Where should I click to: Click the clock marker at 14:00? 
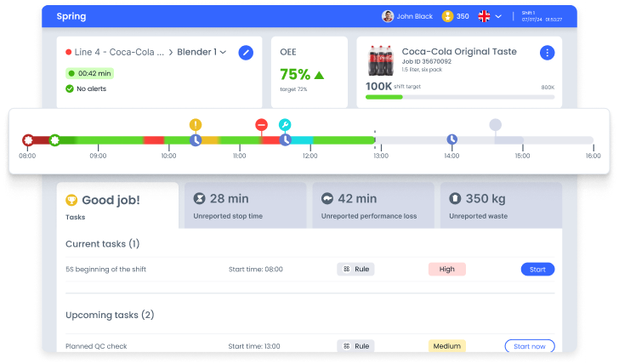click(x=452, y=139)
